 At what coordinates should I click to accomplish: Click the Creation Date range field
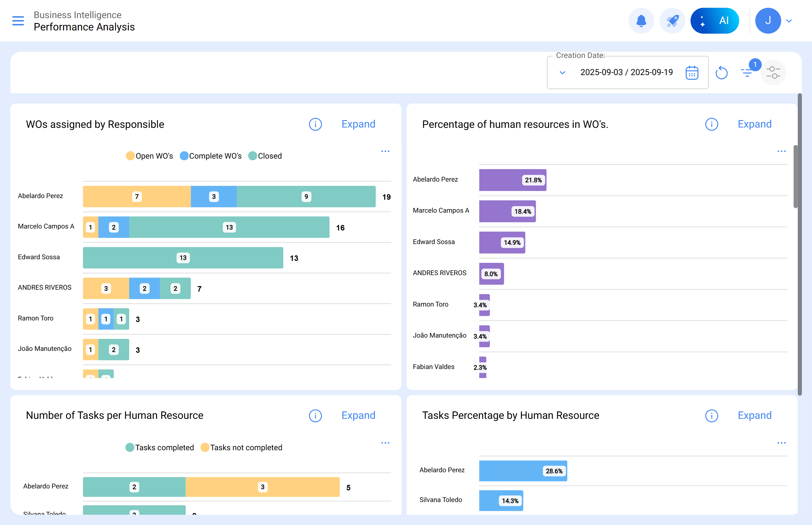tap(626, 73)
